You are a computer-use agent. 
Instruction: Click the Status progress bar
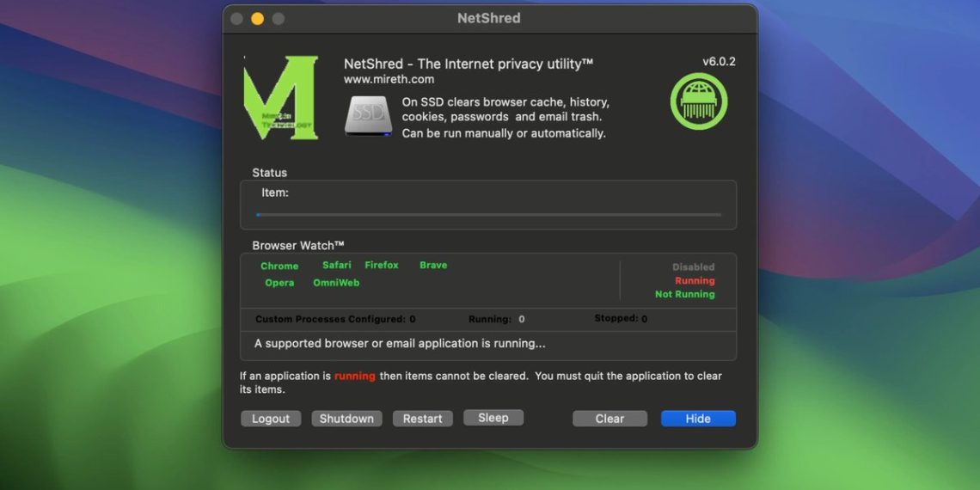pos(488,215)
